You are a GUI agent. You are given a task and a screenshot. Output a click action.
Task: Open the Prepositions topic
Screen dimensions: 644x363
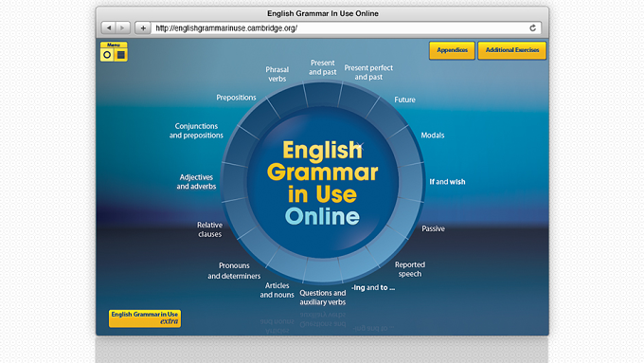[x=236, y=98]
